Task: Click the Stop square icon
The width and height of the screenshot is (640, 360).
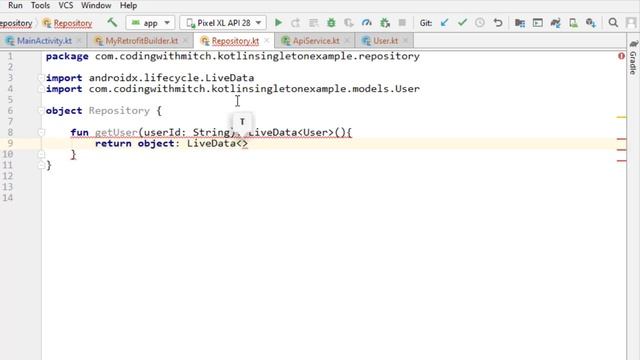Action: tap(402, 23)
